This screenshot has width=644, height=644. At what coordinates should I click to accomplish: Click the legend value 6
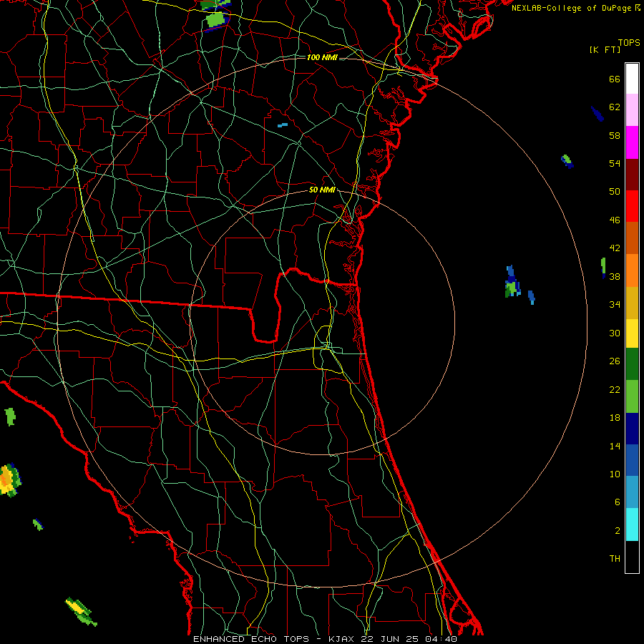[618, 502]
